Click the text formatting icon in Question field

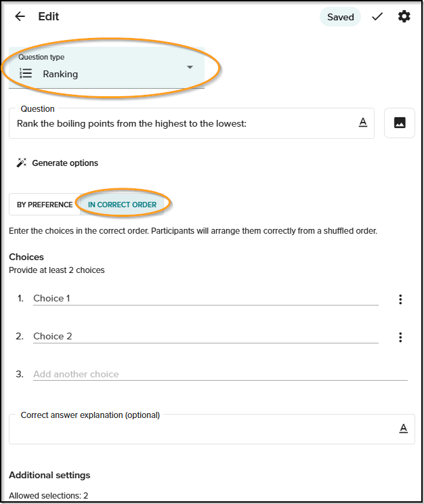(x=363, y=123)
